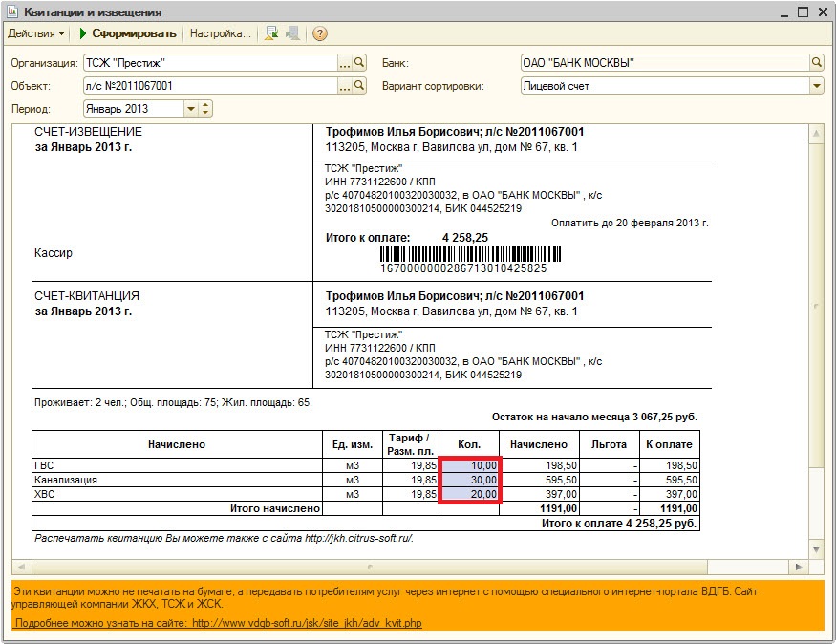Image resolution: width=836 pixels, height=644 pixels.
Task: Expand the Вариант сортировки dropdown
Action: click(817, 86)
